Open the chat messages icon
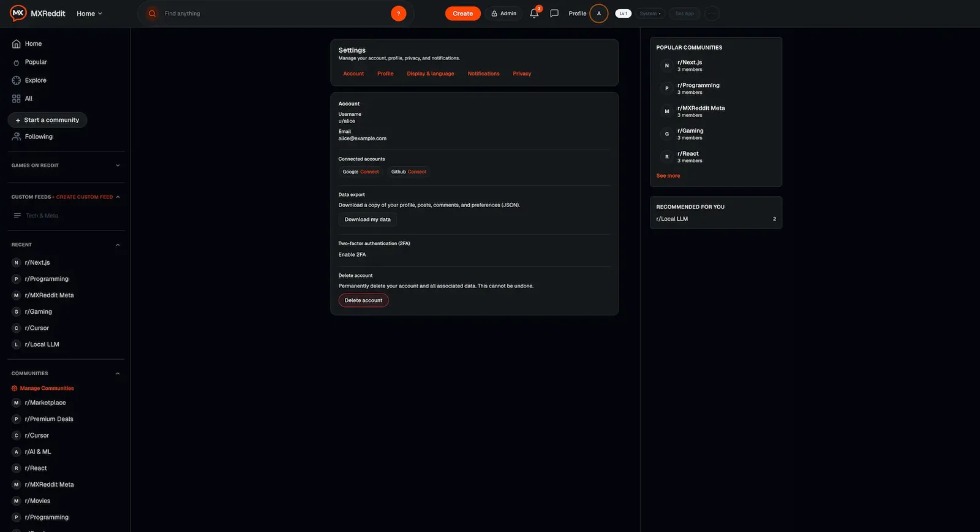Viewport: 980px width, 532px height. 554,13
